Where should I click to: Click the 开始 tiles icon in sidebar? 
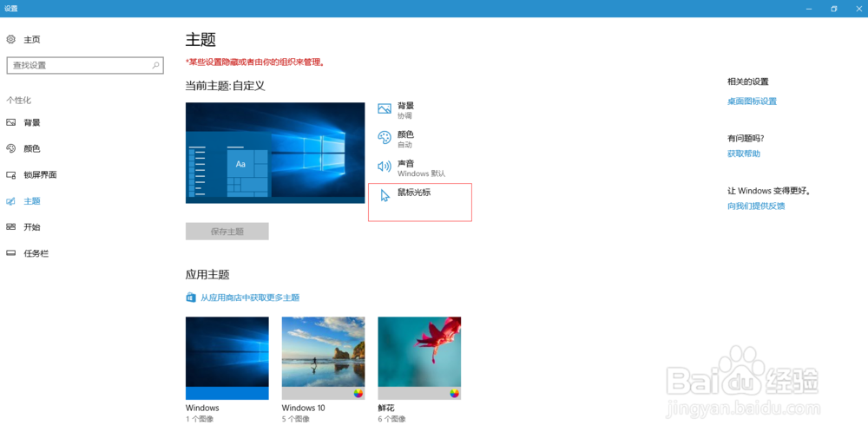(11, 226)
